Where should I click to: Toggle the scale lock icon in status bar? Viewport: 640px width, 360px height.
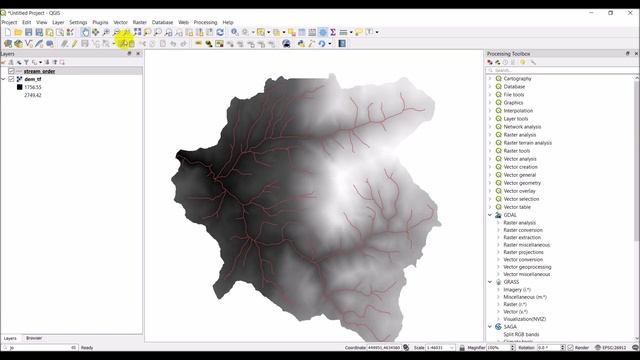click(x=462, y=348)
